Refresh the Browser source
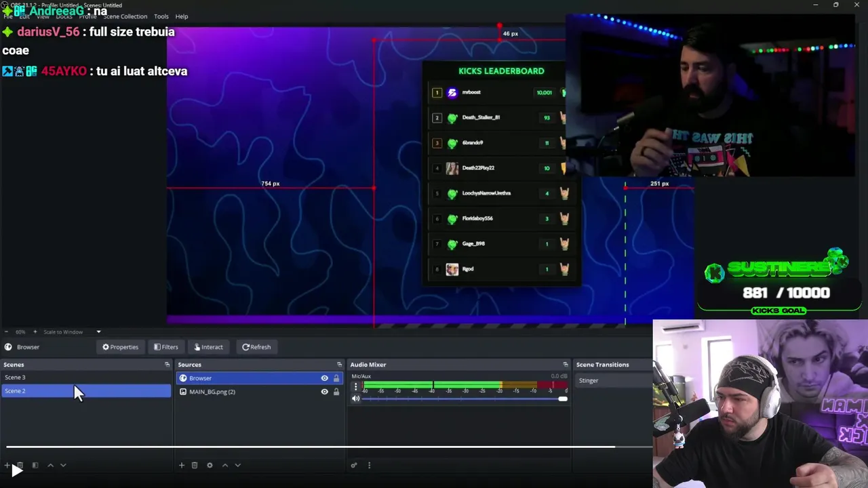Viewport: 868px width, 488px height. click(256, 347)
